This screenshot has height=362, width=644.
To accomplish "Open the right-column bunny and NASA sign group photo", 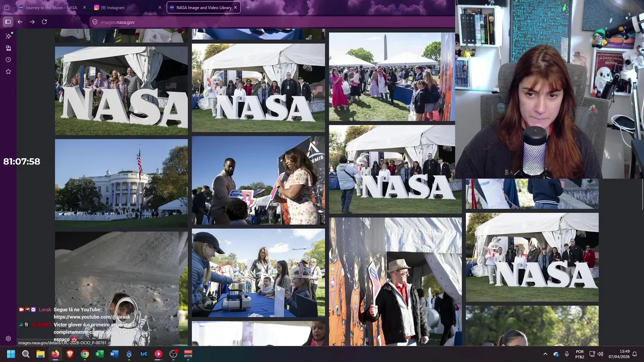I will (x=532, y=257).
